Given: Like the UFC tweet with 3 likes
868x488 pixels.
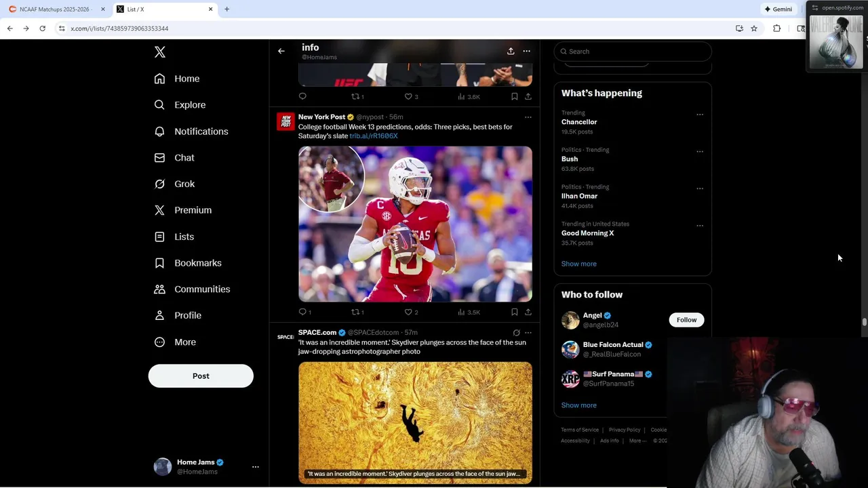Looking at the screenshot, I should [411, 97].
